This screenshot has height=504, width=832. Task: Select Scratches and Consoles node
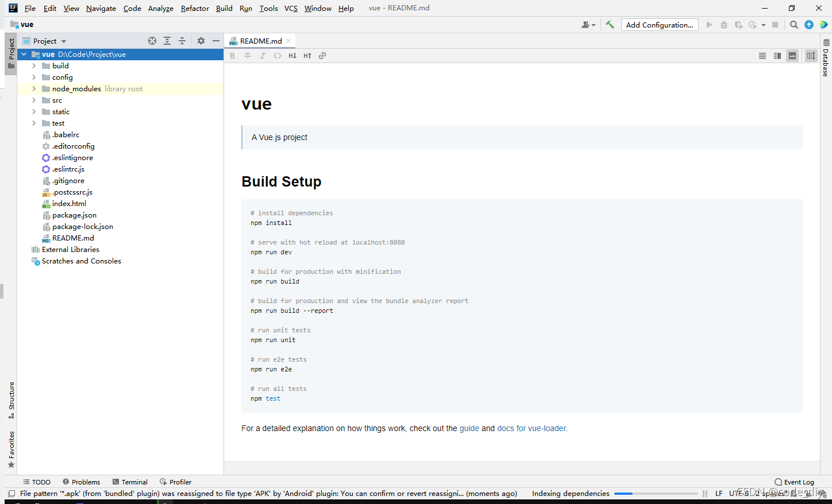tap(82, 261)
